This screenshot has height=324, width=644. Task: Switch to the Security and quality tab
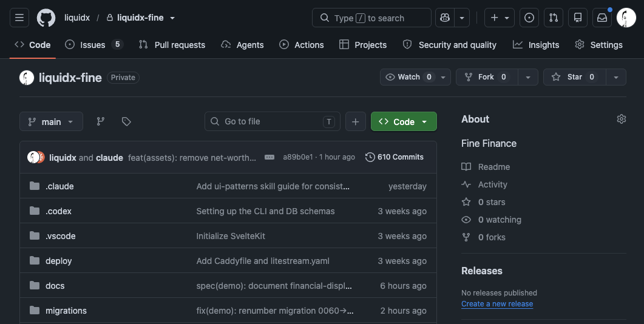(x=449, y=45)
